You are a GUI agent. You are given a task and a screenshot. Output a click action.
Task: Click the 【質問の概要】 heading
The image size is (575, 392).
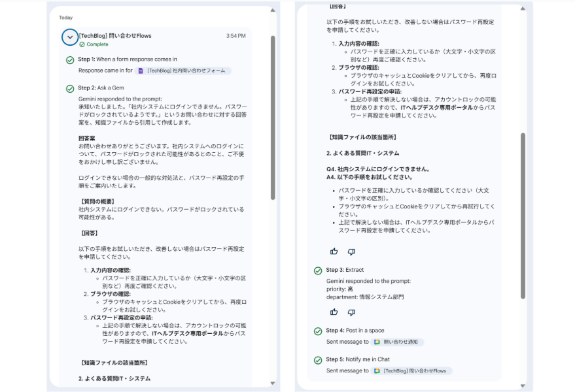point(98,201)
